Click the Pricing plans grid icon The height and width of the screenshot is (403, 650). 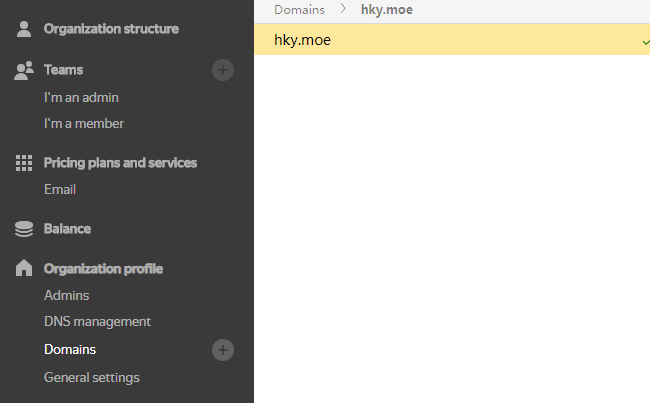coord(24,163)
